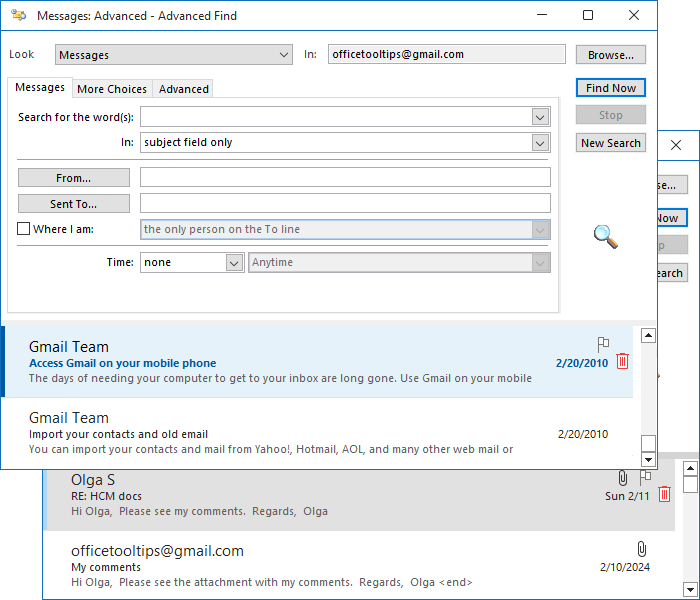The height and width of the screenshot is (600, 700).
Task: Select the Import your contacts and old email message
Action: 317,433
